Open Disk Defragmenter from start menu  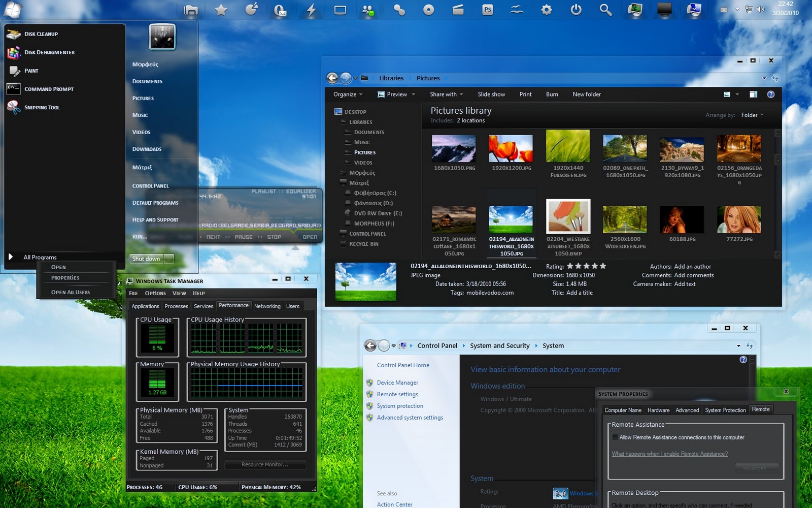point(50,52)
